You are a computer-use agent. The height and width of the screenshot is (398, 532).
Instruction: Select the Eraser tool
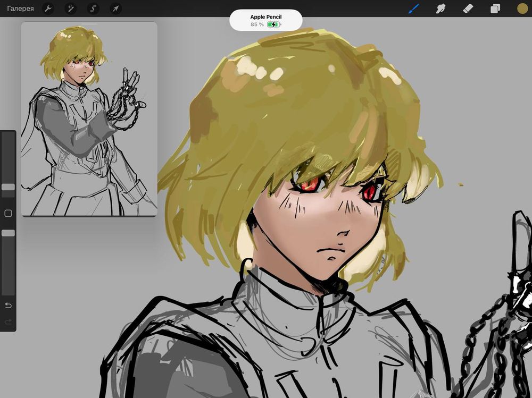point(468,9)
